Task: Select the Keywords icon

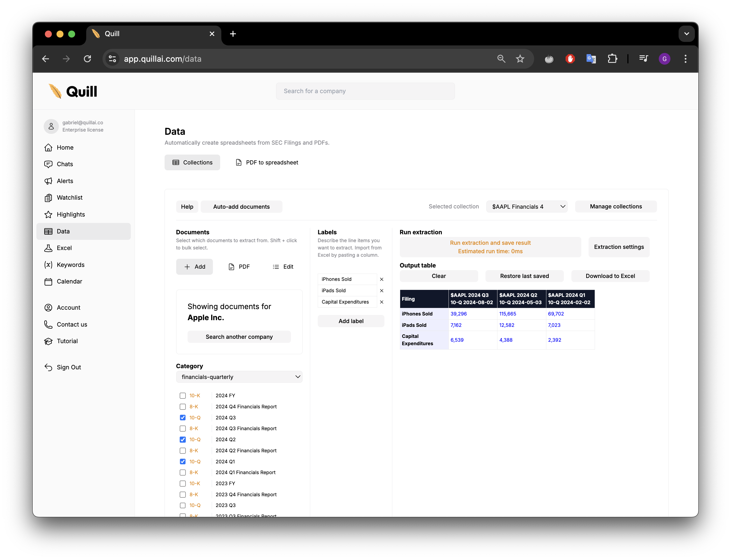Action: tap(49, 265)
